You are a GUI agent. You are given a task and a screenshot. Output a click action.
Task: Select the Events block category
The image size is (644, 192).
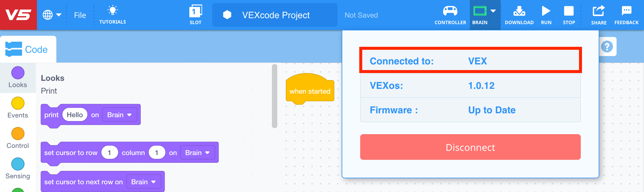17,108
